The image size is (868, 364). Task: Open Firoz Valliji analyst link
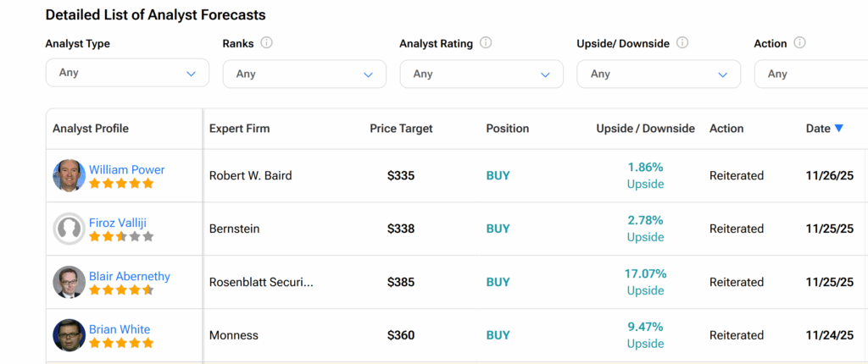pyautogui.click(x=118, y=223)
